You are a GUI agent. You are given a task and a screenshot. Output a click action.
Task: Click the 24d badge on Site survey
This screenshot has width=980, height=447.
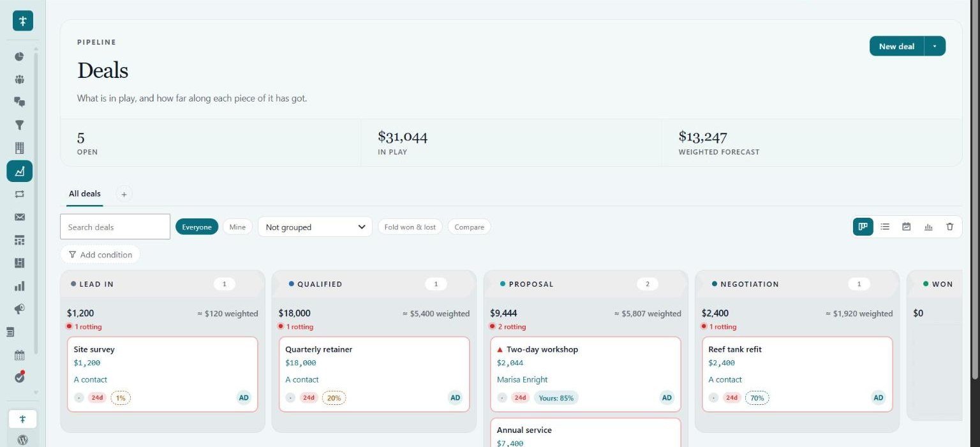coord(97,398)
